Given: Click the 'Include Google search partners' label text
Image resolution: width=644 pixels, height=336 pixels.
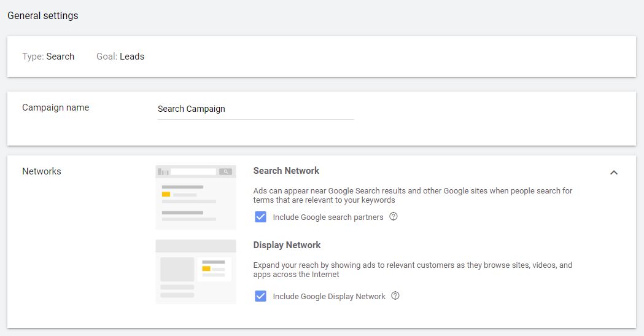Looking at the screenshot, I should point(328,217).
